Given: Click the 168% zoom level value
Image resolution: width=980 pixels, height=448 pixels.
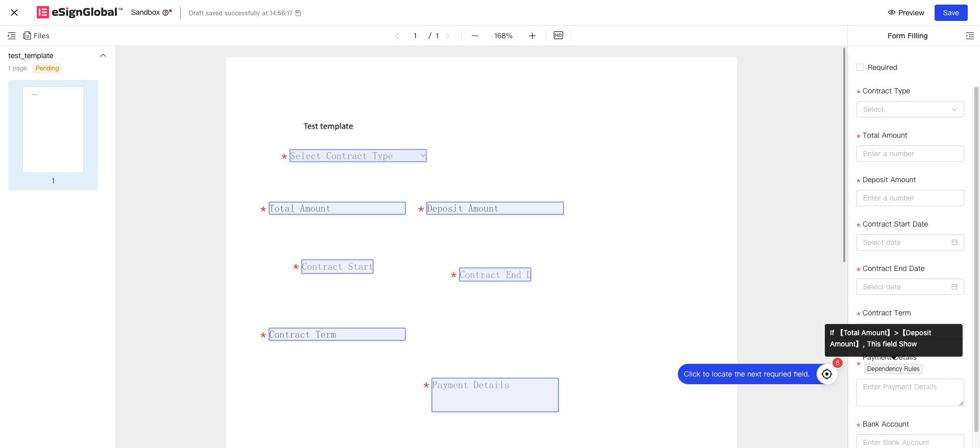Looking at the screenshot, I should tap(503, 36).
